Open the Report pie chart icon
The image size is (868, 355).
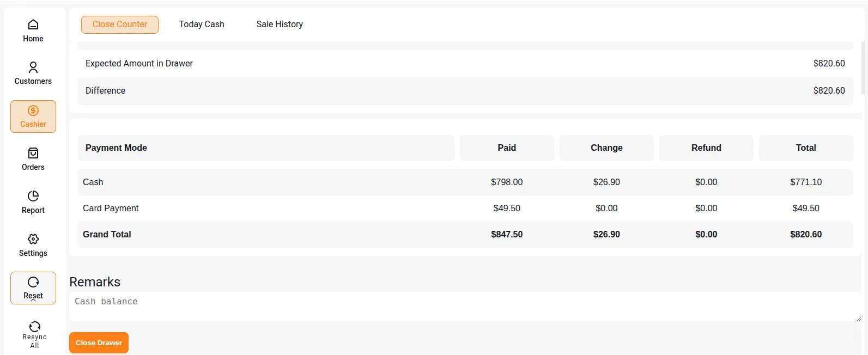33,196
